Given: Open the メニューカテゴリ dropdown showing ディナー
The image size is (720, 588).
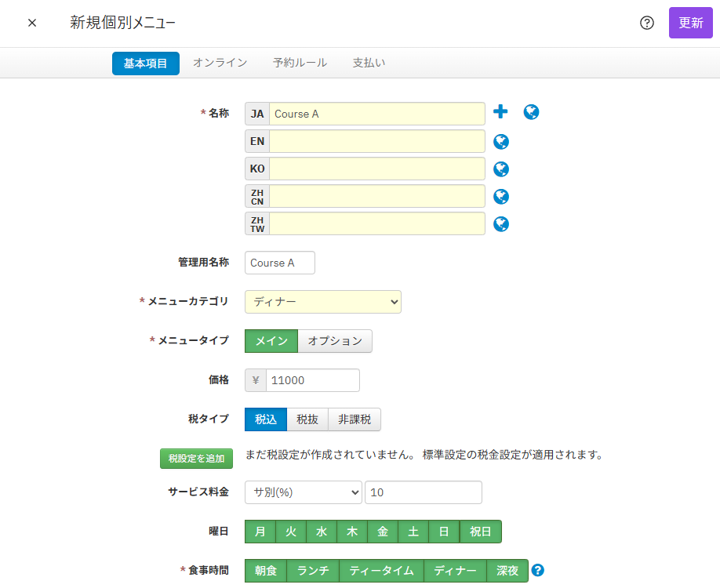Looking at the screenshot, I should pyautogui.click(x=323, y=302).
